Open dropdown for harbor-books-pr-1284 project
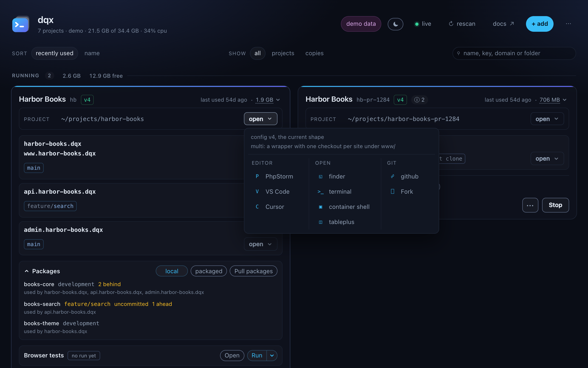The height and width of the screenshot is (368, 588). tap(547, 119)
